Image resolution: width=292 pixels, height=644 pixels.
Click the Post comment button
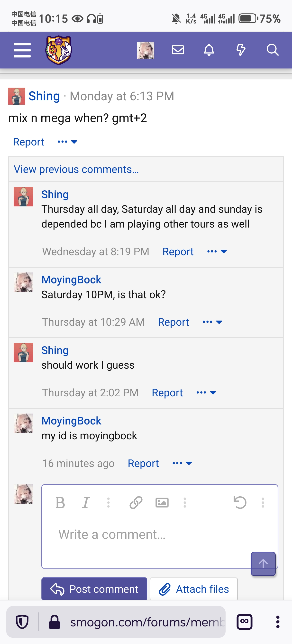point(94,589)
